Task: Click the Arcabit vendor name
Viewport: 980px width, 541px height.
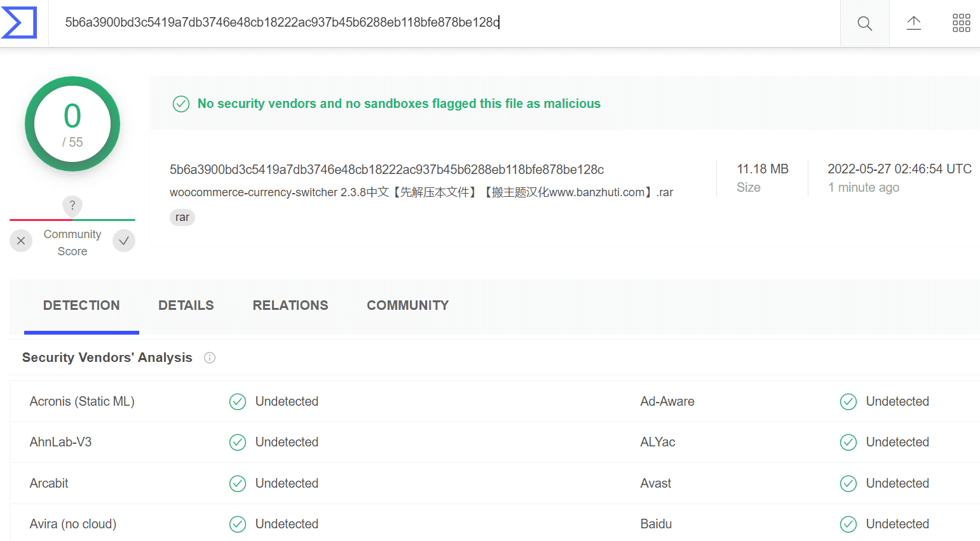Action: [x=49, y=483]
